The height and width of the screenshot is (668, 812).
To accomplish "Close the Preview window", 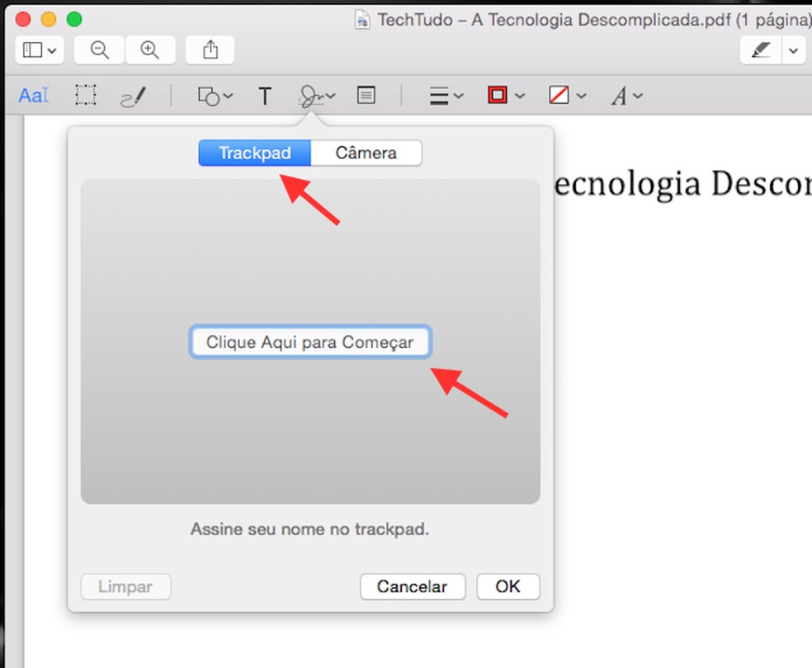I will [x=23, y=19].
